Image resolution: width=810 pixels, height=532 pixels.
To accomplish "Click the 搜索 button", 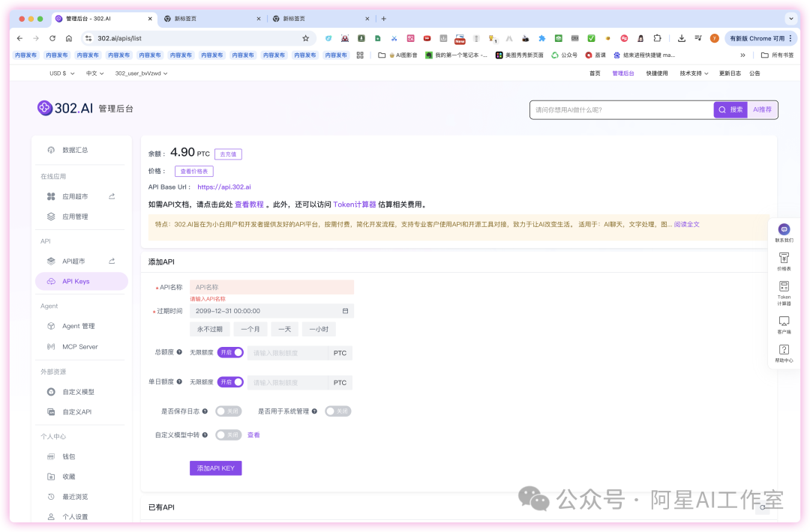I will [x=730, y=110].
